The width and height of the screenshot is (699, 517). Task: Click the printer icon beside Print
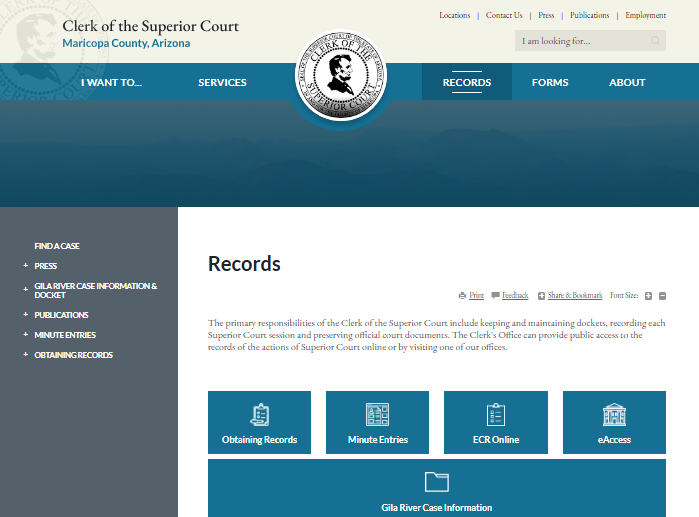tap(462, 296)
